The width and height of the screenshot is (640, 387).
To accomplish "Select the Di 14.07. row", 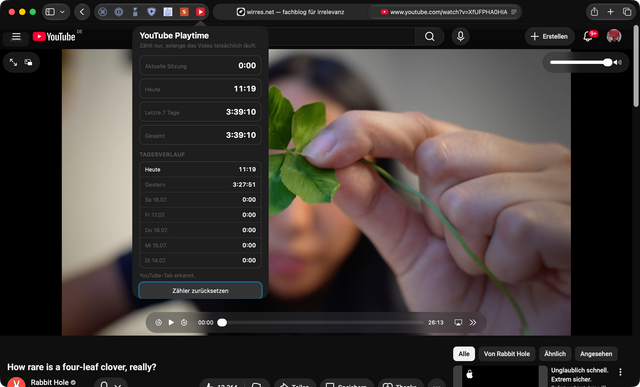I will click(x=200, y=260).
